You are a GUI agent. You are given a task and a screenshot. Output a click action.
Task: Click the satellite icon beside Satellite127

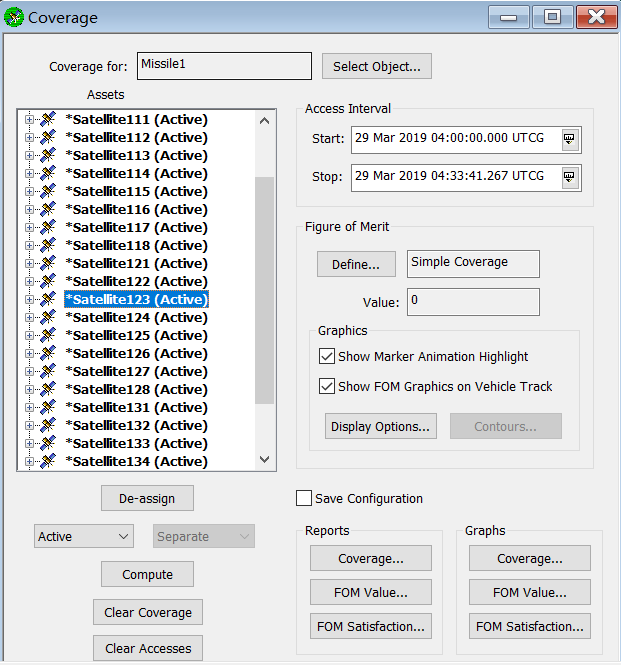click(x=48, y=372)
